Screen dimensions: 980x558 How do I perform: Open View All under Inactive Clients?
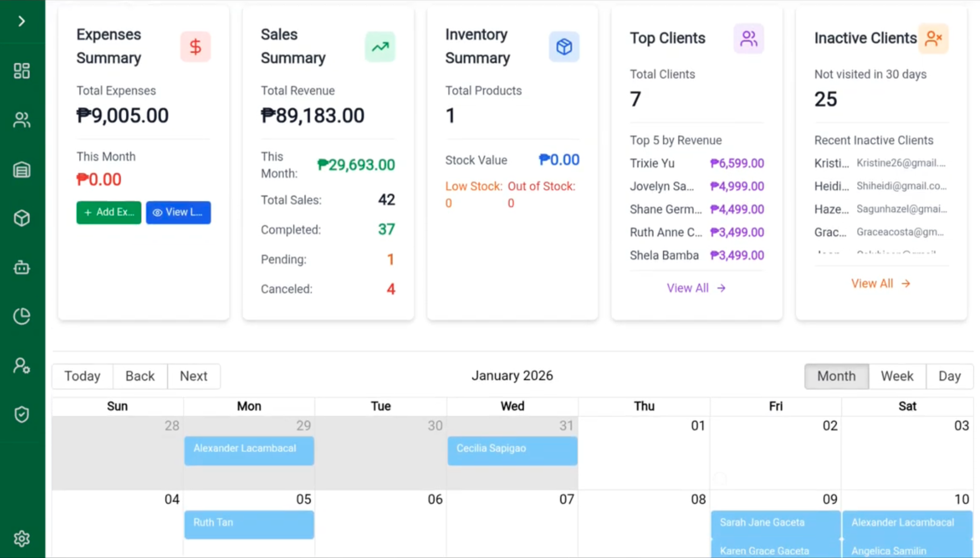point(880,284)
